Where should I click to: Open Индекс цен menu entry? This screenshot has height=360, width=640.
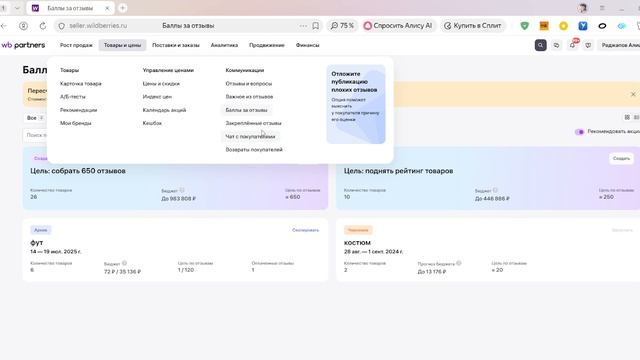157,97
